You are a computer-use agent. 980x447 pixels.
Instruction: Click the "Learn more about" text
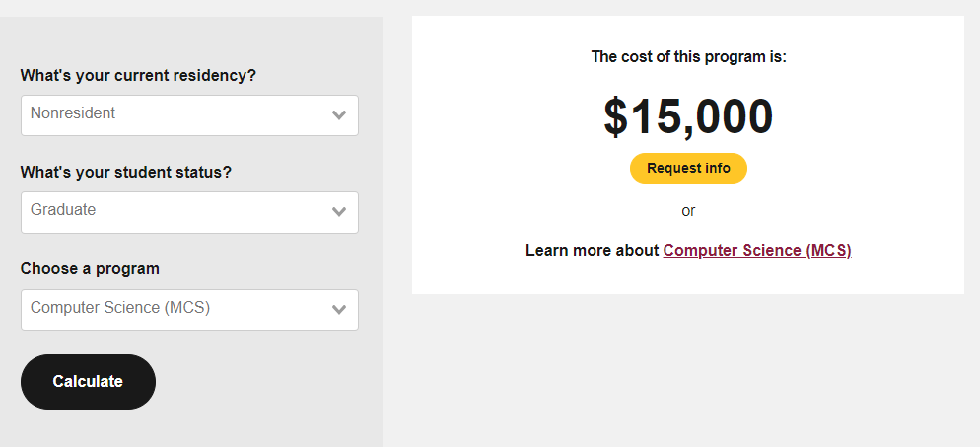click(592, 251)
